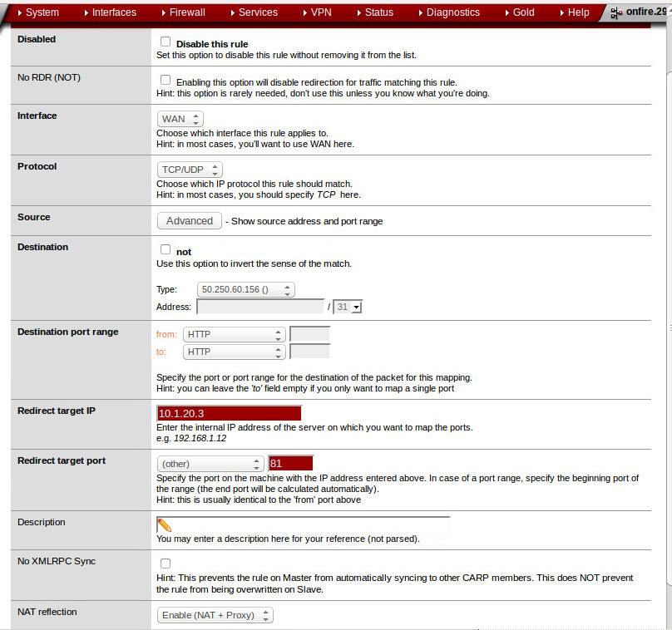Check the No XMLRPC Sync checkbox
The height and width of the screenshot is (630, 672).
pos(166,564)
